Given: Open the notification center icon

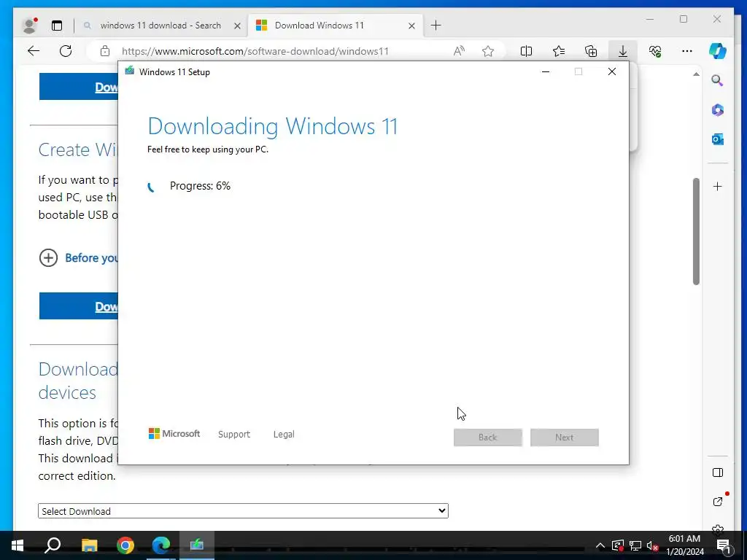Looking at the screenshot, I should (x=723, y=545).
